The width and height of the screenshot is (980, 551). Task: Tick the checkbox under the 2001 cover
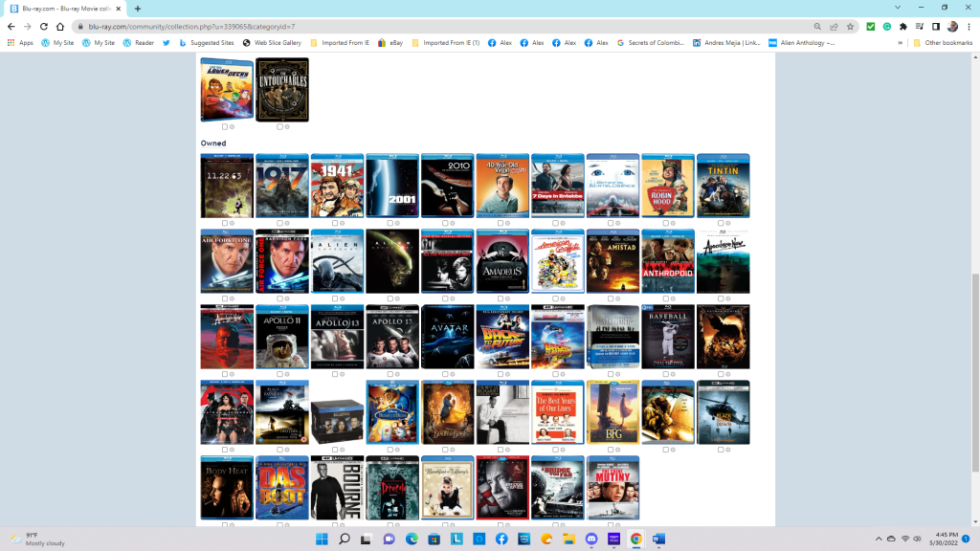coord(390,223)
